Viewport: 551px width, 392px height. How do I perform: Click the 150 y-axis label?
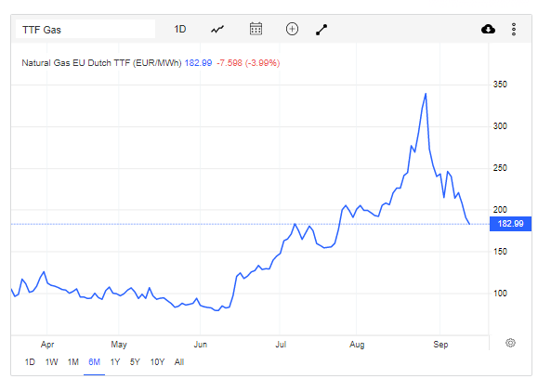(x=500, y=252)
